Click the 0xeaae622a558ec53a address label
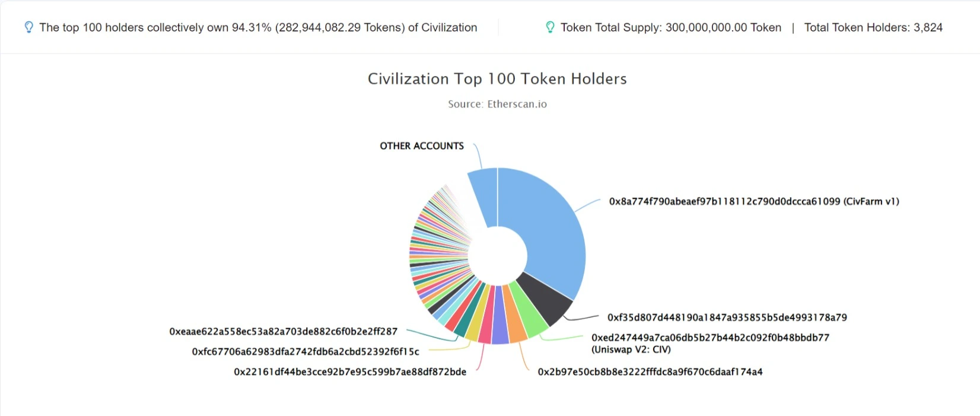 click(283, 332)
